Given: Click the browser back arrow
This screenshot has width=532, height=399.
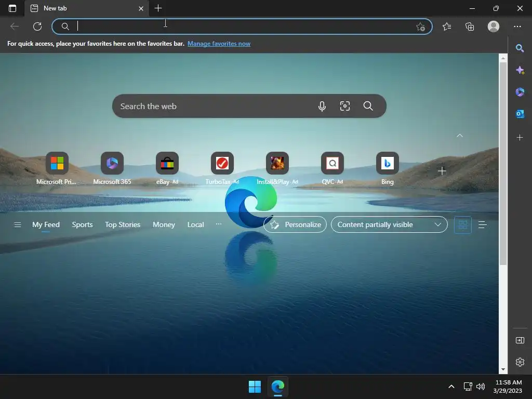Looking at the screenshot, I should 14,26.
